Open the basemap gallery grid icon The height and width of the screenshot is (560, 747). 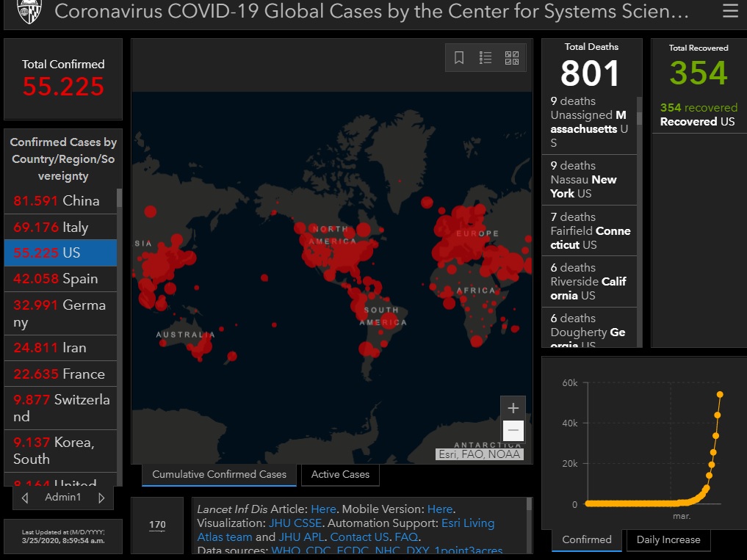tap(512, 58)
